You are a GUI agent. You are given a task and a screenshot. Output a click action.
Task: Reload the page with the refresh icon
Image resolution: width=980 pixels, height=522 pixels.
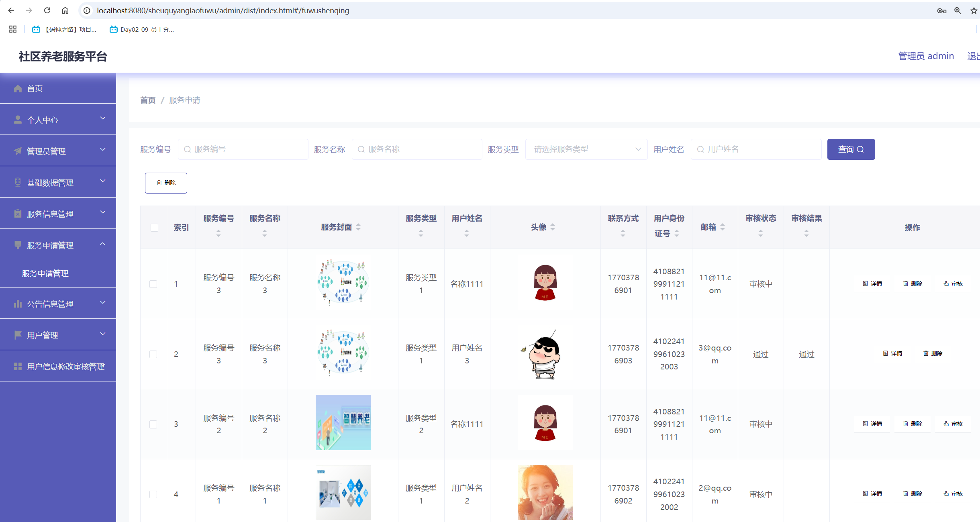47,10
